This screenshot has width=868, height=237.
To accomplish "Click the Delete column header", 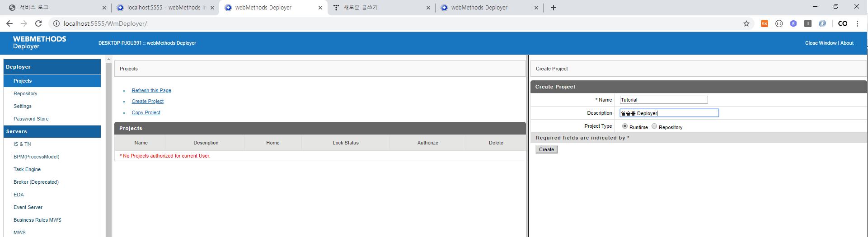I will 496,143.
